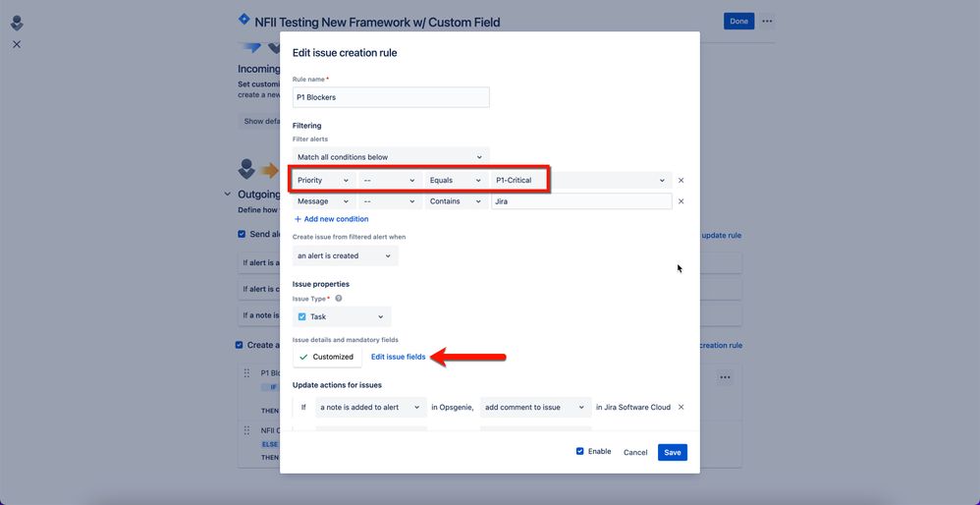Image resolution: width=980 pixels, height=505 pixels.
Task: Grab drag handle of the NFII rule
Action: (246, 430)
